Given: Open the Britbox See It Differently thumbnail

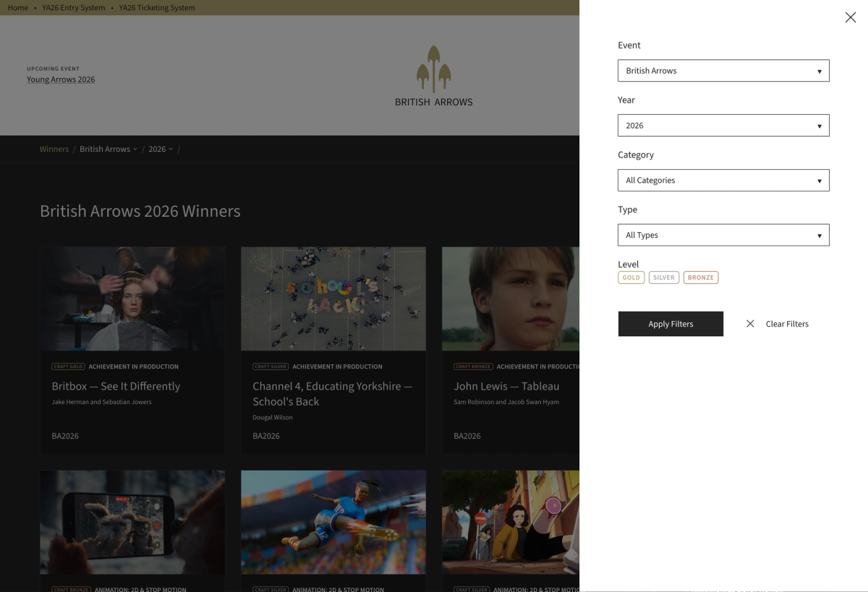Looking at the screenshot, I should 132,299.
